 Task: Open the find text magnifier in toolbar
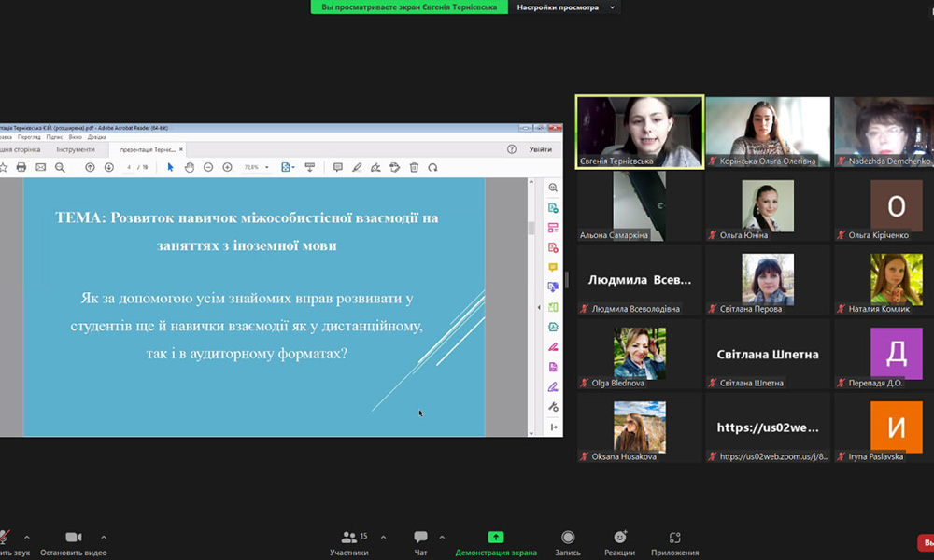[60, 167]
